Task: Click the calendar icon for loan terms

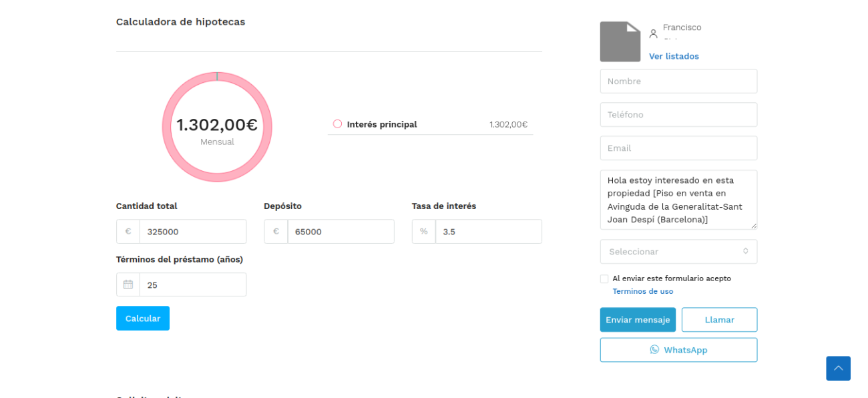Action: tap(128, 284)
